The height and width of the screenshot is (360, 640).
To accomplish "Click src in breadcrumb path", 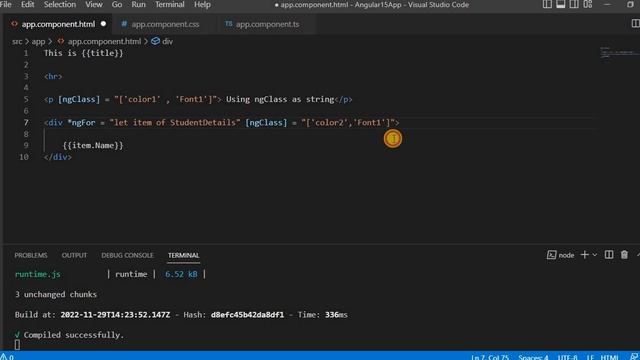I will (x=17, y=41).
